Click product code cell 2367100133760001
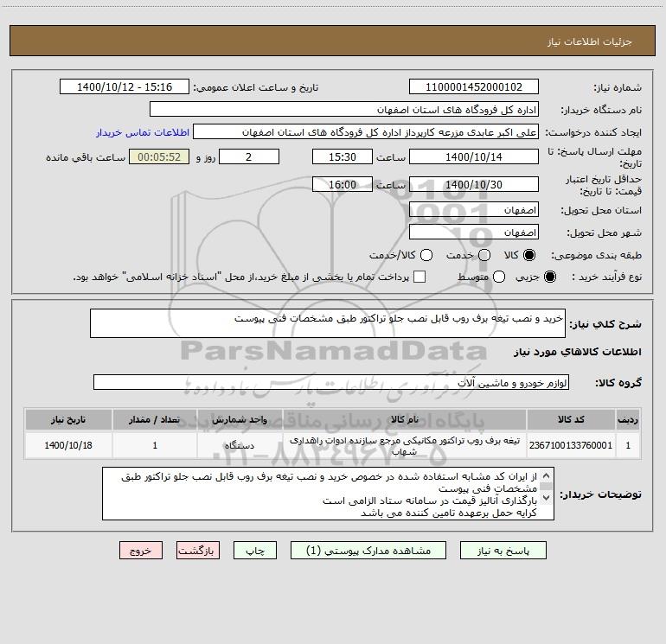 coord(571,445)
